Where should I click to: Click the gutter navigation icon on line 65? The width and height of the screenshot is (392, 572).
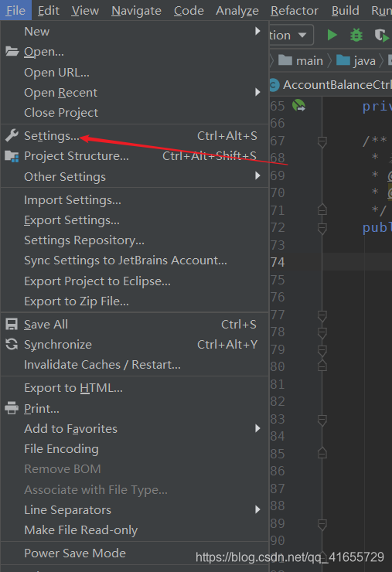click(299, 106)
